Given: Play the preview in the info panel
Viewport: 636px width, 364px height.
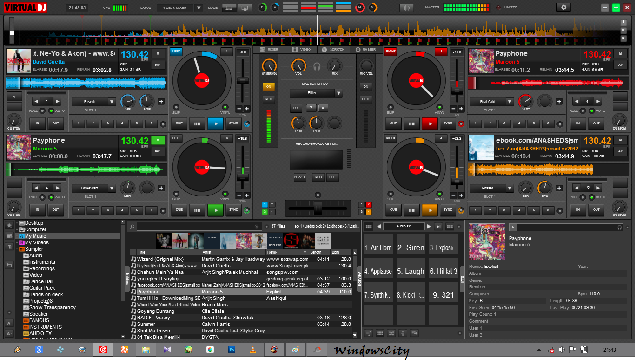Looking at the screenshot, I should [513, 227].
